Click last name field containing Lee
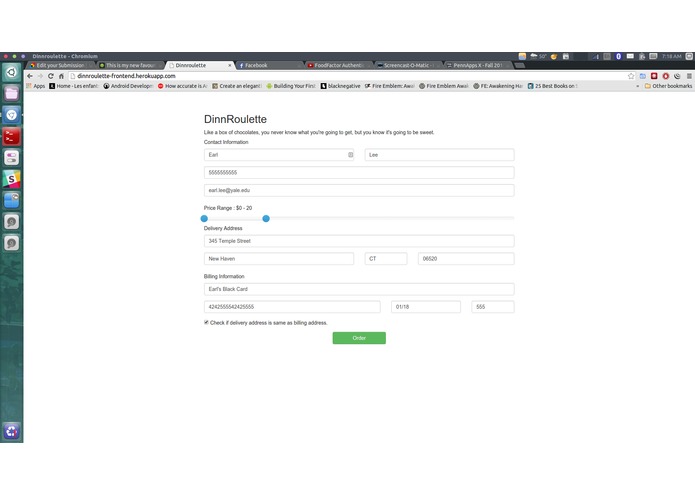 pyautogui.click(x=439, y=155)
